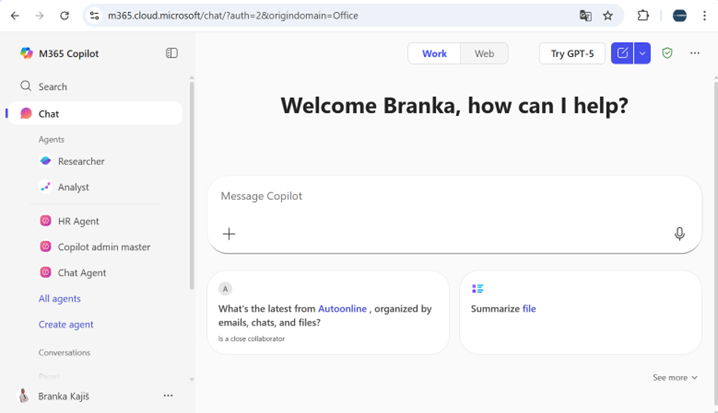Start a new chat with compose icon

[x=623, y=53]
